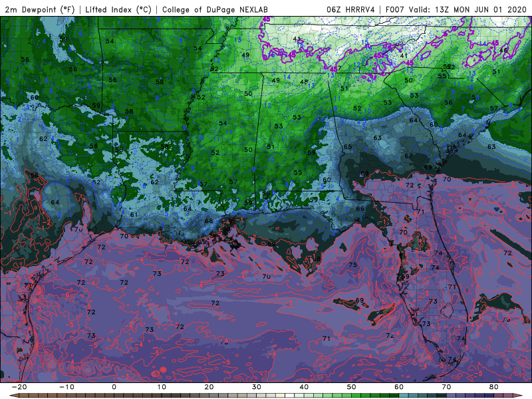
Task: Click the 40 label on the color scale
Action: (x=304, y=387)
